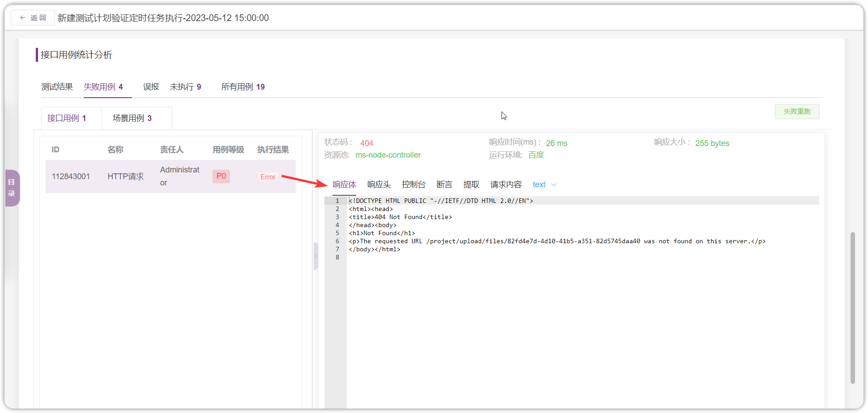The image size is (868, 413).
Task: Switch to the 误报 tab
Action: (x=151, y=87)
